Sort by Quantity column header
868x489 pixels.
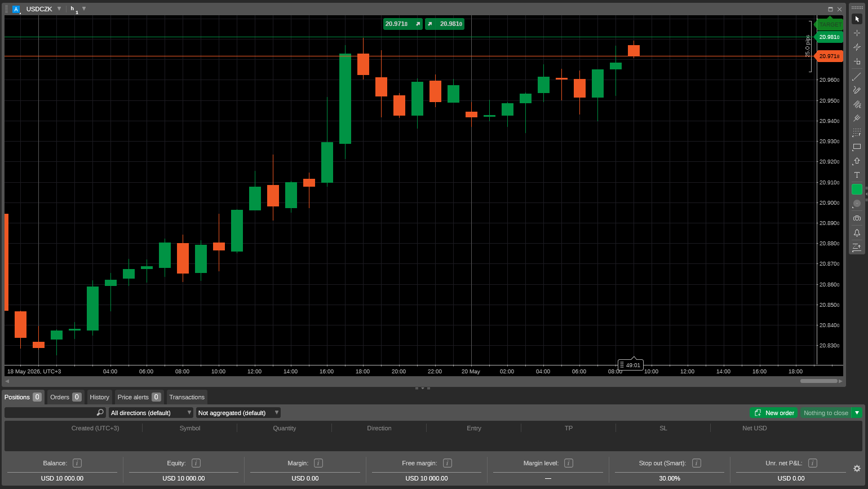coord(284,428)
